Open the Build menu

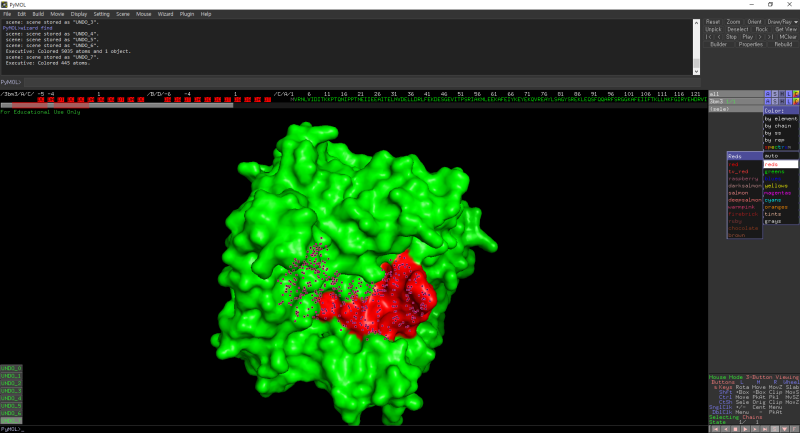pyautogui.click(x=38, y=14)
